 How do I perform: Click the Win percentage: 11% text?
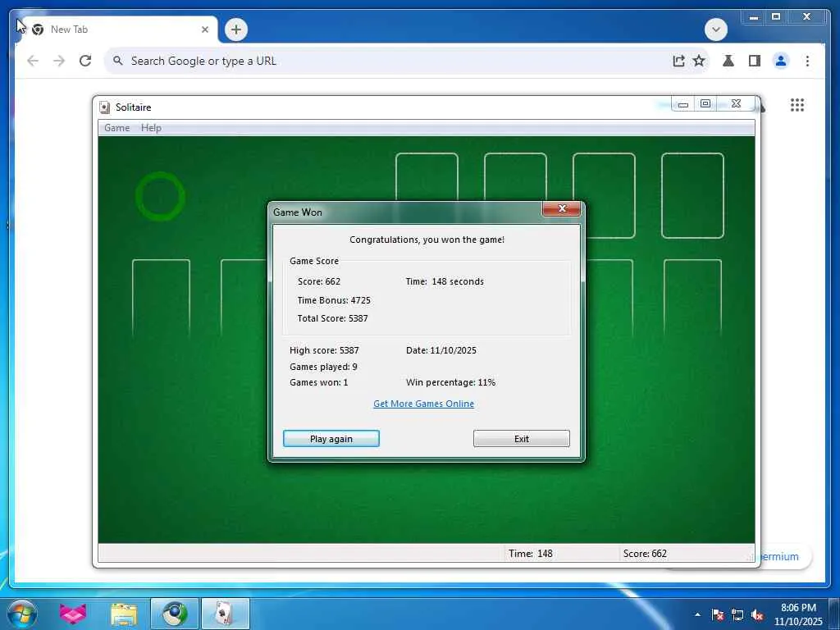(450, 382)
